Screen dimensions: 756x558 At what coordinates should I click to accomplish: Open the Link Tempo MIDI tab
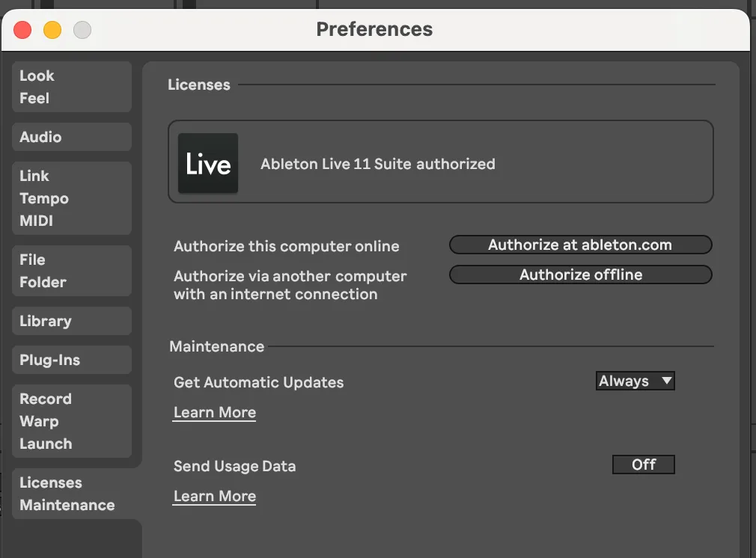point(72,198)
